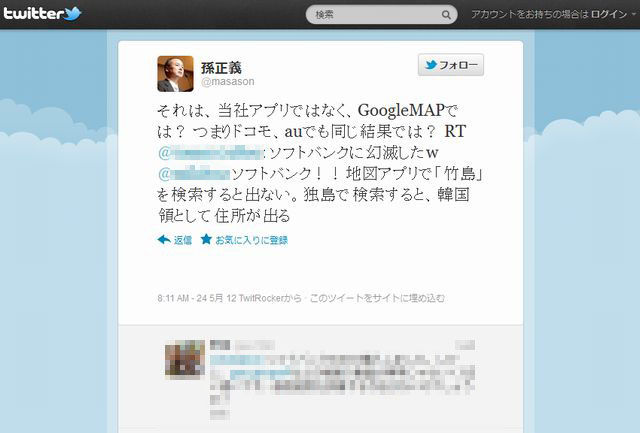Open 孫正義 profile avatar photo
This screenshot has height=433, width=640.
(x=176, y=74)
